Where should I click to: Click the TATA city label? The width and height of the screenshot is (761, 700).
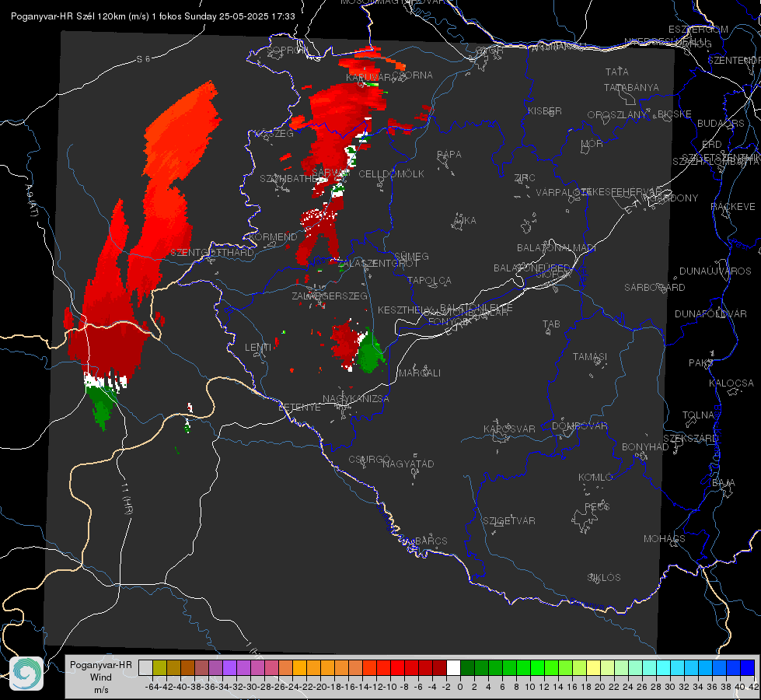tap(617, 72)
